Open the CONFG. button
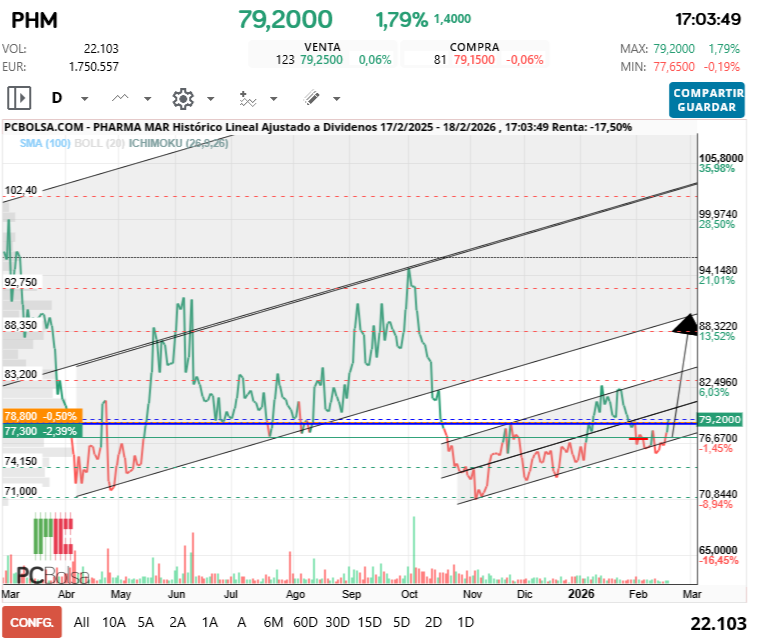The height and width of the screenshot is (643, 760). click(31, 622)
